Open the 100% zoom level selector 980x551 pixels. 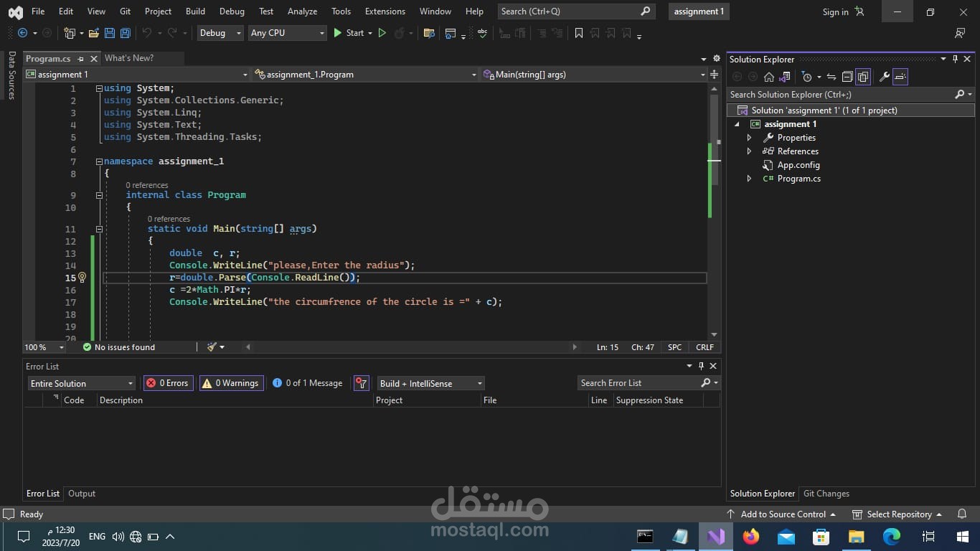[41, 347]
